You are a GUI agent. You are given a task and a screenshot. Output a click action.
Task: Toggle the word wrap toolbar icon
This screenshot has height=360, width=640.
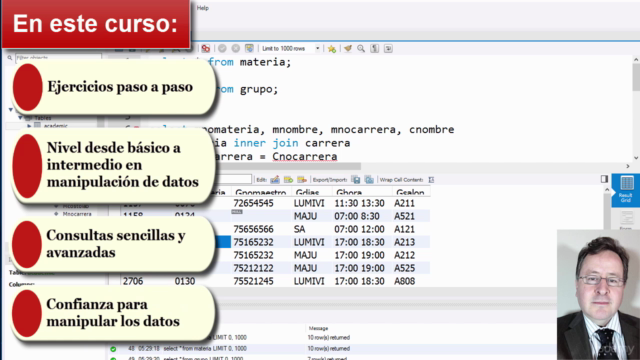pyautogui.click(x=388, y=49)
